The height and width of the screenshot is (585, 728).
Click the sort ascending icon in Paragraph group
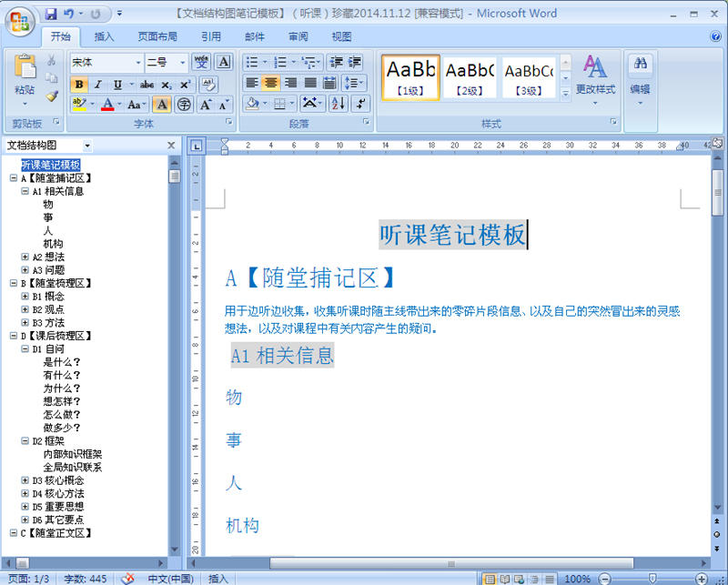coord(339,103)
